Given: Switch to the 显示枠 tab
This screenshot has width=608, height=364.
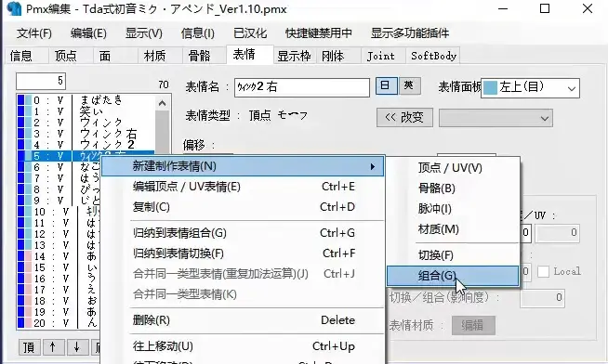Looking at the screenshot, I should point(294,56).
